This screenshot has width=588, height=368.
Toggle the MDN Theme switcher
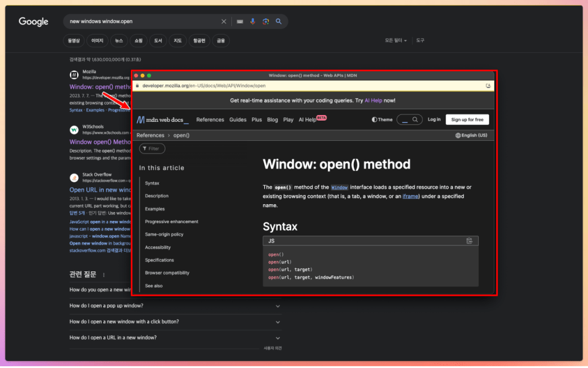click(382, 120)
